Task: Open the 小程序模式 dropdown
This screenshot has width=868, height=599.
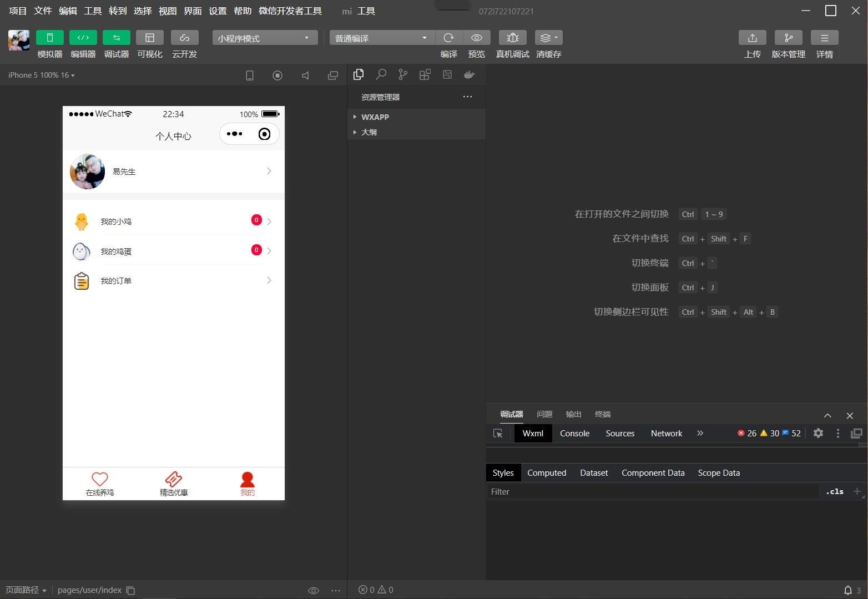Action: click(265, 38)
